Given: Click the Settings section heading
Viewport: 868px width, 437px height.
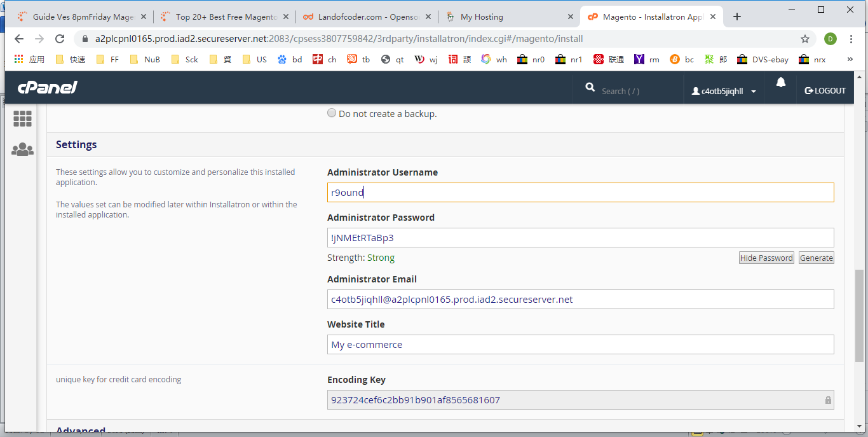Looking at the screenshot, I should (x=76, y=144).
